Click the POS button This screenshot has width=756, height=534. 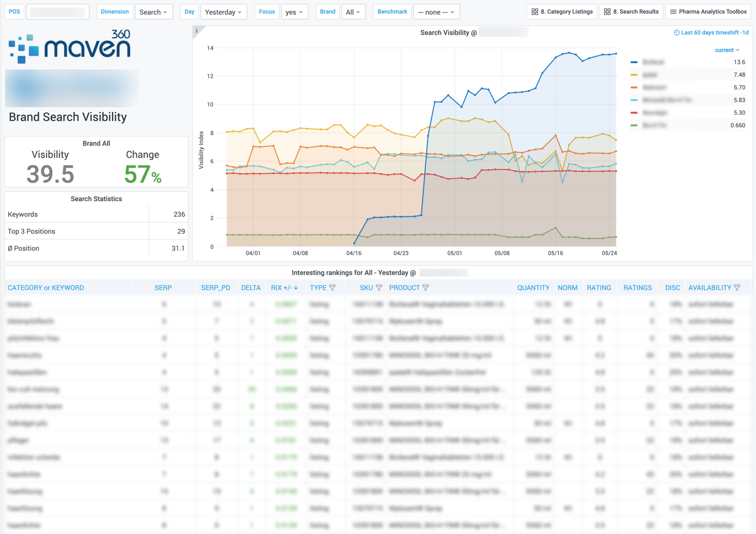pos(14,12)
